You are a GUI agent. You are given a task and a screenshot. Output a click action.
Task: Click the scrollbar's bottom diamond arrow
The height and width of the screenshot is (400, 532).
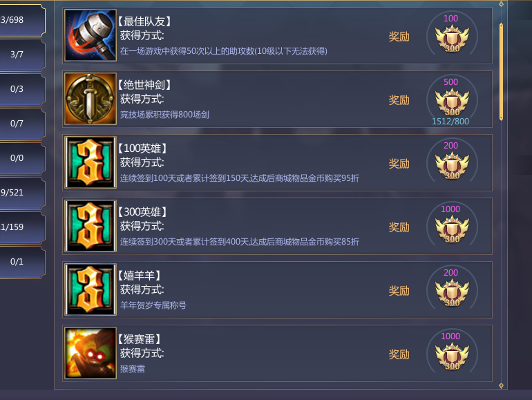coord(501,385)
